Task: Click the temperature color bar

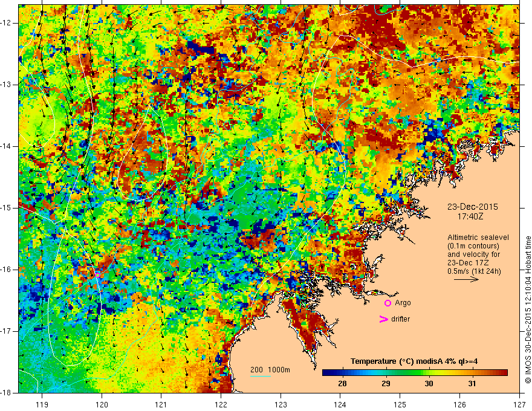Action: (x=415, y=373)
